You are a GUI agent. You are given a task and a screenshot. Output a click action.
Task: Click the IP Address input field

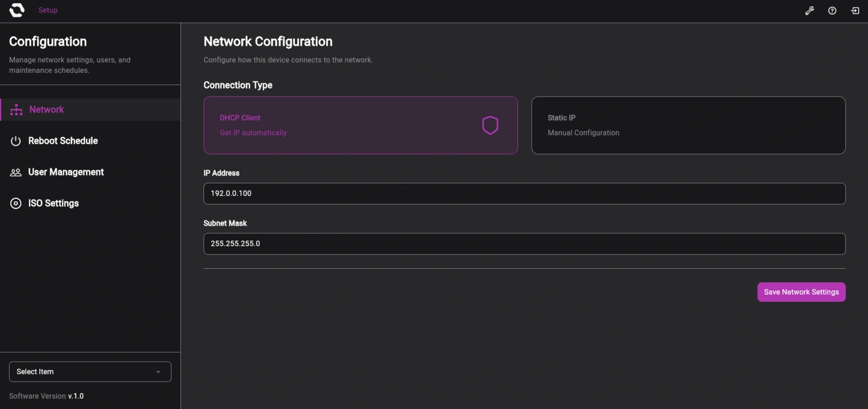coord(524,193)
